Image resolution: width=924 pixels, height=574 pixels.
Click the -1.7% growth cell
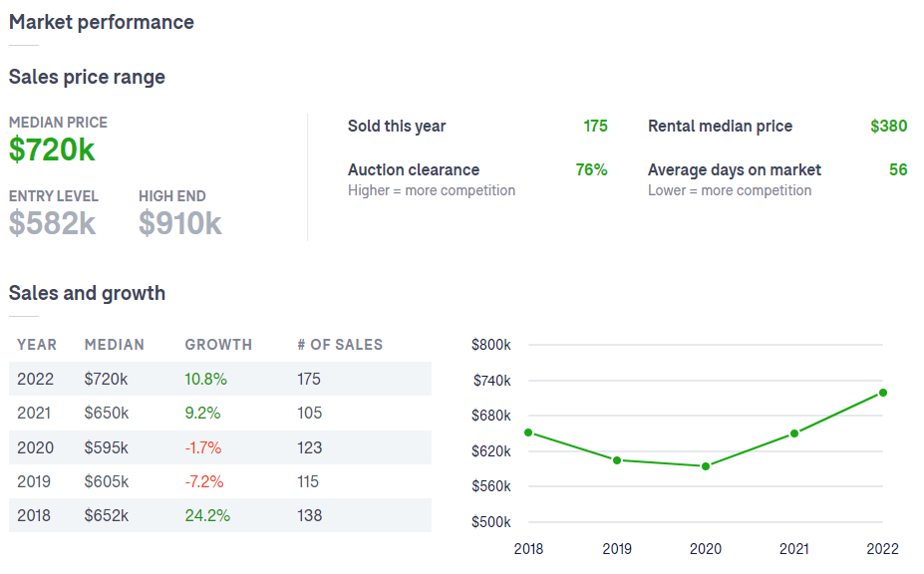click(203, 447)
